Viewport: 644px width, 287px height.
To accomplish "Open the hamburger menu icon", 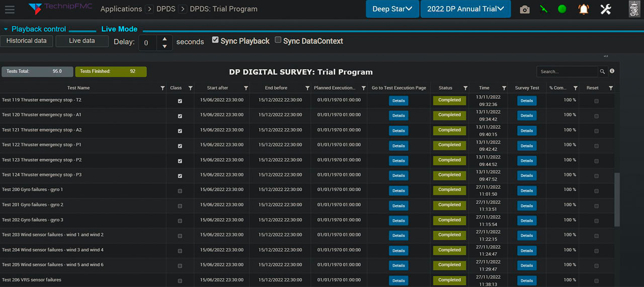I will coord(9,9).
